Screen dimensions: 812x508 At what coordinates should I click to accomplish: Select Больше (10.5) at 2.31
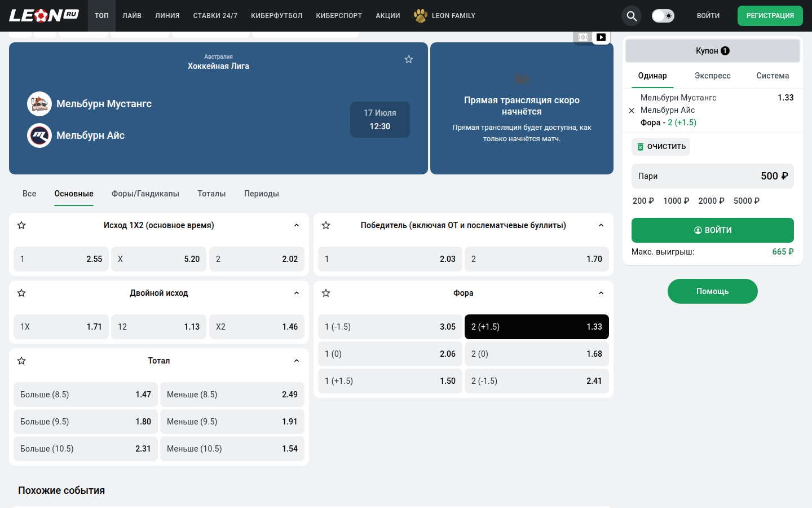pyautogui.click(x=86, y=449)
